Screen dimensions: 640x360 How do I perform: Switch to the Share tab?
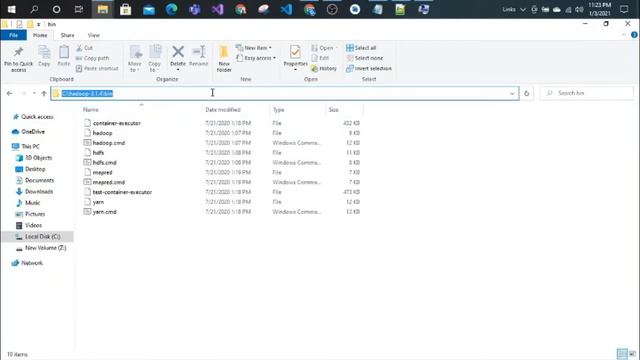click(x=67, y=36)
